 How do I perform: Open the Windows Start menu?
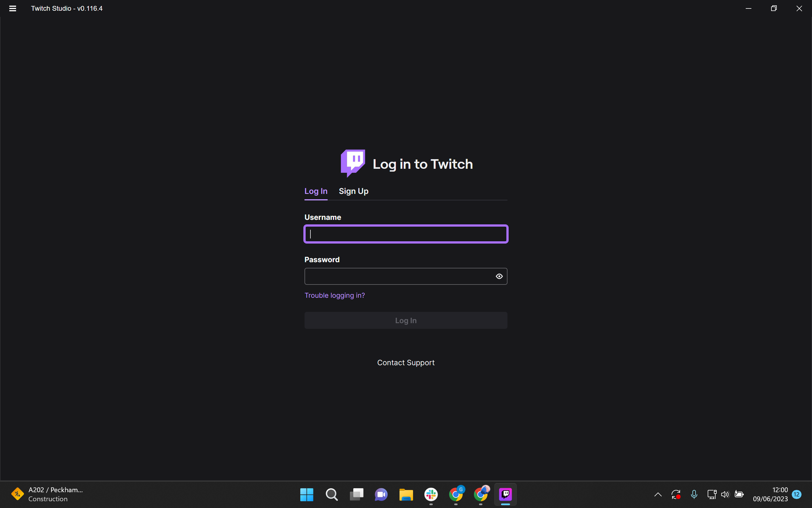click(307, 494)
